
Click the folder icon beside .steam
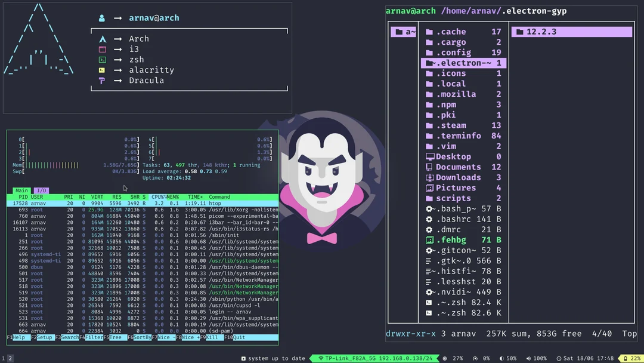430,125
